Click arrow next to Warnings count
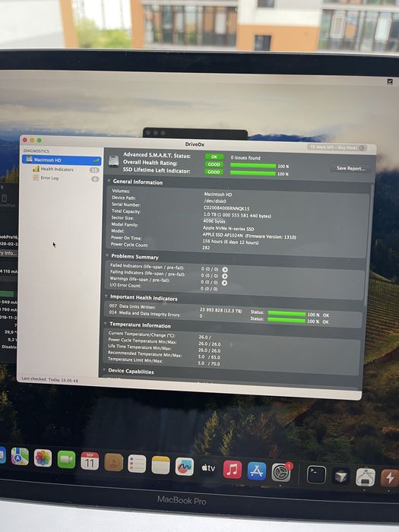 tap(224, 283)
